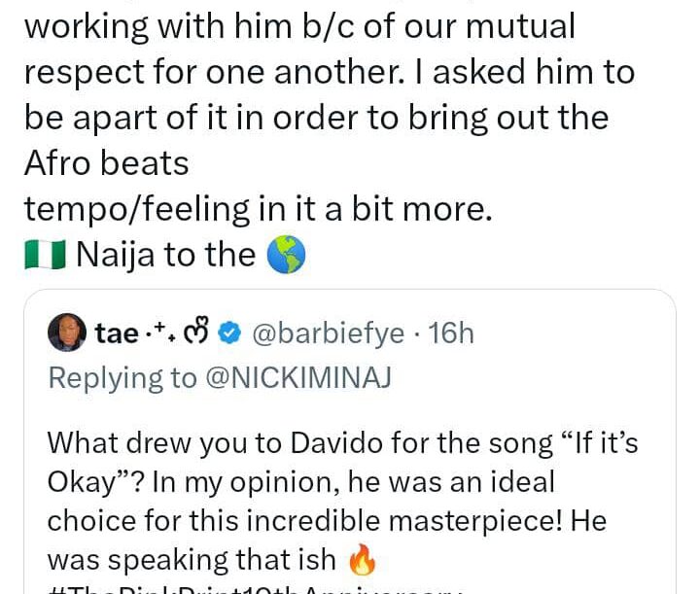Click the "tempo/feeling in it a bit more" line
This screenshot has height=594, width=700.
[x=258, y=209]
